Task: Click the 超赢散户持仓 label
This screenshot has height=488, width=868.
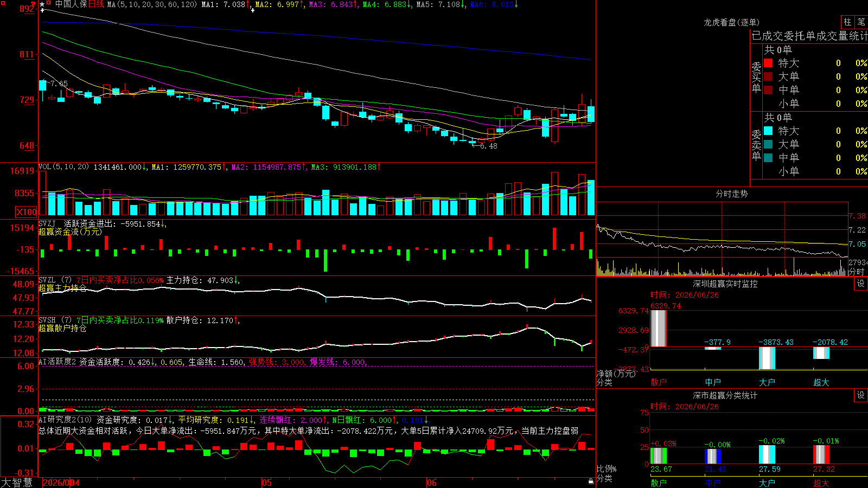Action: pyautogui.click(x=62, y=328)
